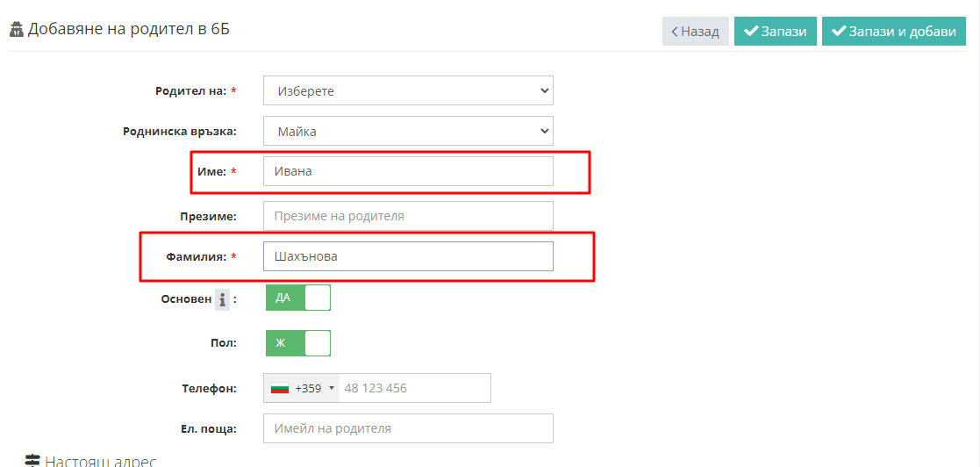
Task: Click the checkmark icon on Запази и добави
Action: coord(838,32)
